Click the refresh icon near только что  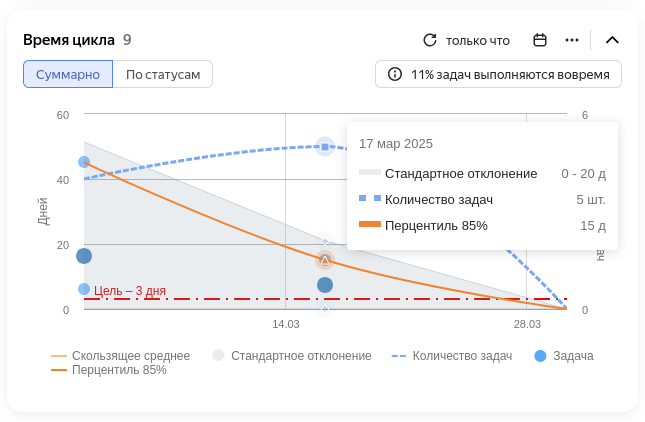[430, 40]
